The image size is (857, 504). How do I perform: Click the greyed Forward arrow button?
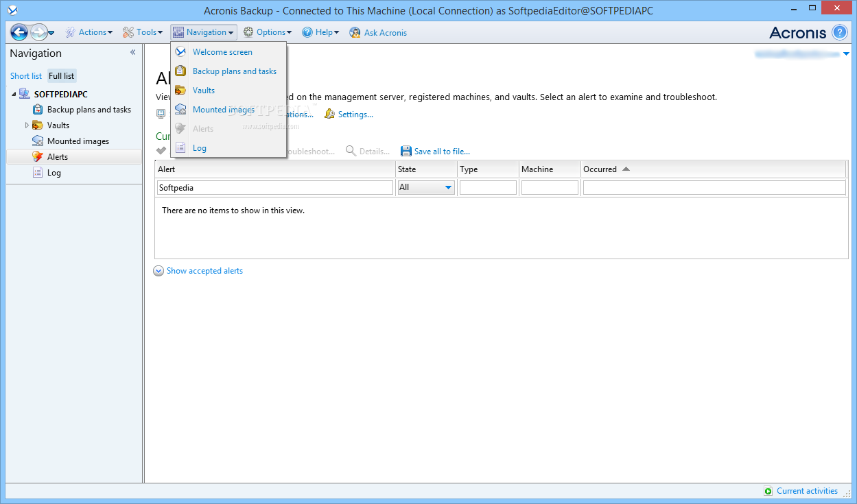click(x=38, y=32)
